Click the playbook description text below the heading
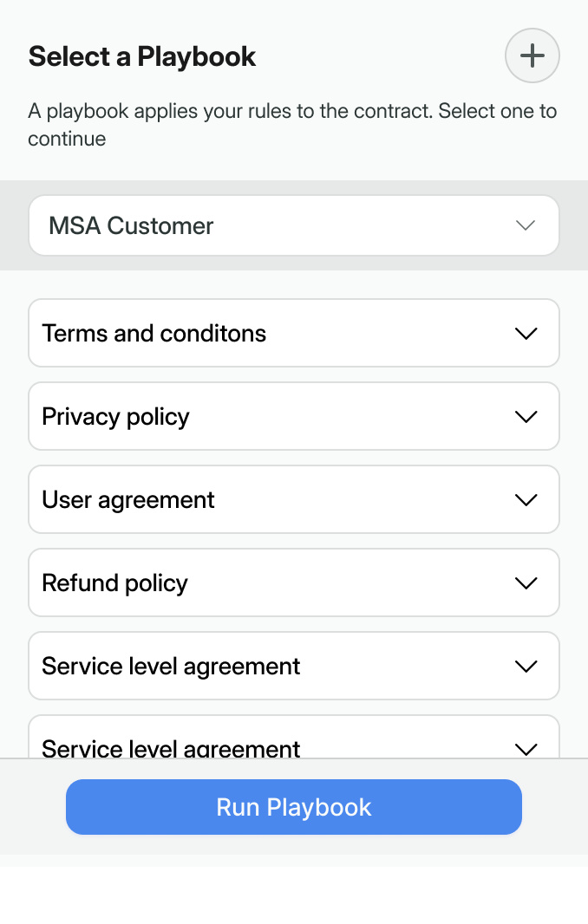Screen dimensions: 588x924 click(292, 125)
